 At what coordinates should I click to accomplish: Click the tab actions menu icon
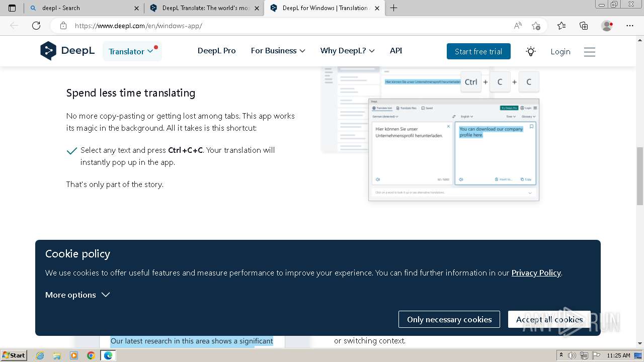point(12,8)
